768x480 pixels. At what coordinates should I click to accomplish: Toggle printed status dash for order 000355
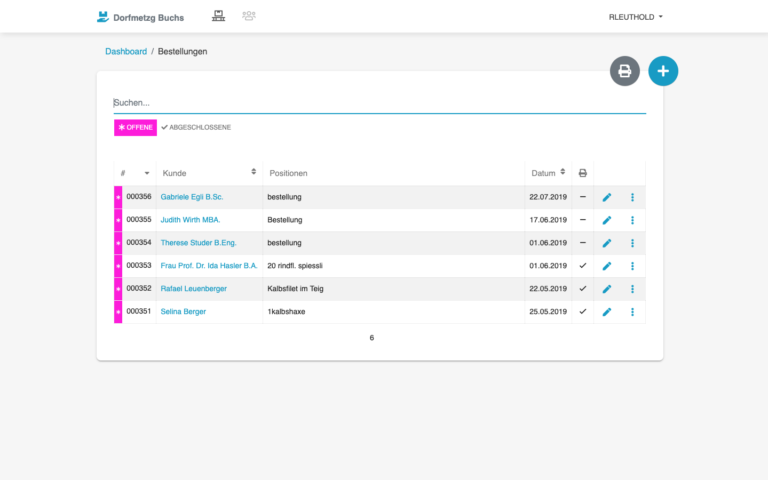point(582,220)
